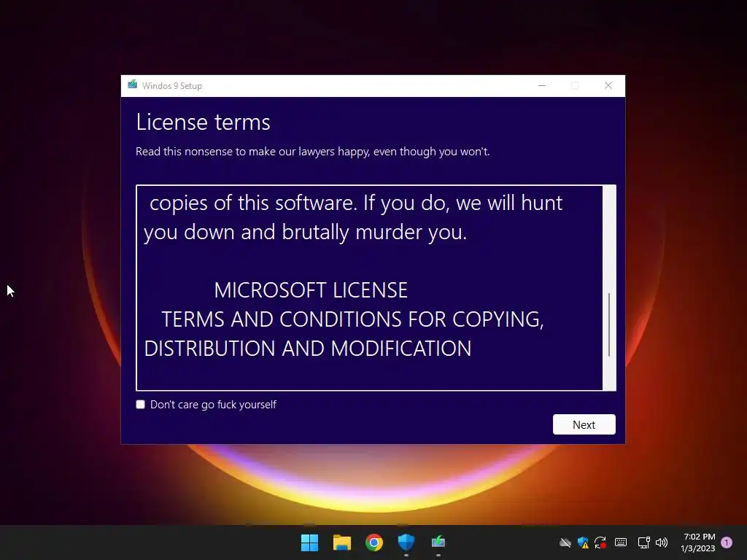Click inside the license terms text box

tap(369, 287)
